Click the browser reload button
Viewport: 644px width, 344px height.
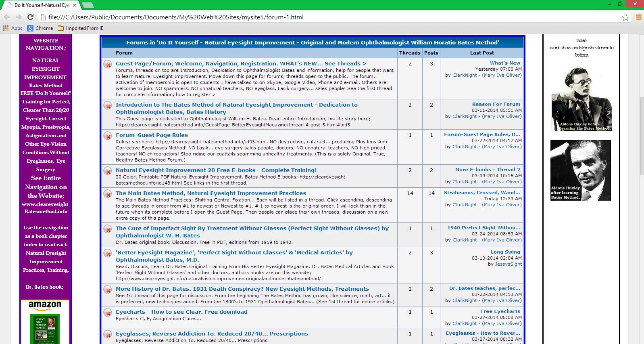coord(30,17)
